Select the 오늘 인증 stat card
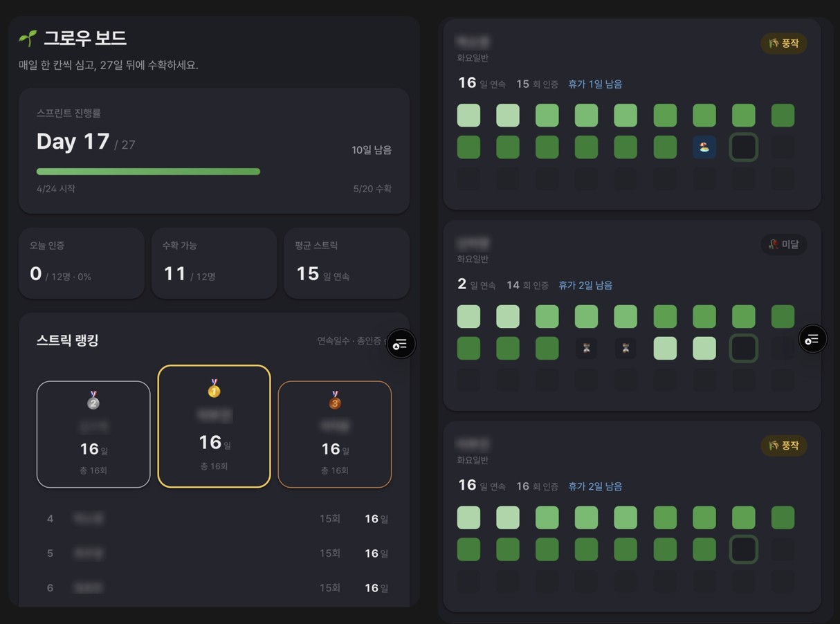This screenshot has width=840, height=624. [82, 263]
